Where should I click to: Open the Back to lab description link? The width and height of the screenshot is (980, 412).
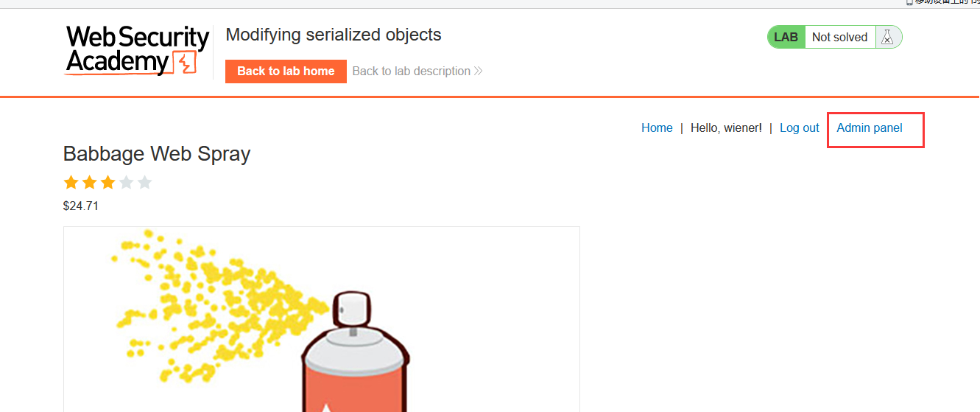pos(411,71)
